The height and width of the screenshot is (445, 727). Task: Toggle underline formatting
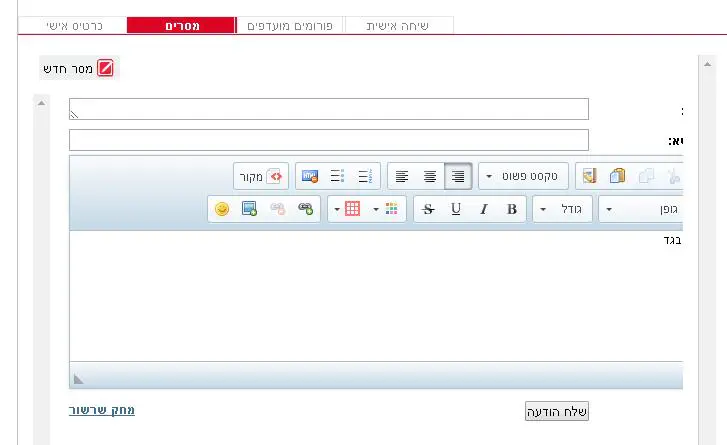(456, 209)
